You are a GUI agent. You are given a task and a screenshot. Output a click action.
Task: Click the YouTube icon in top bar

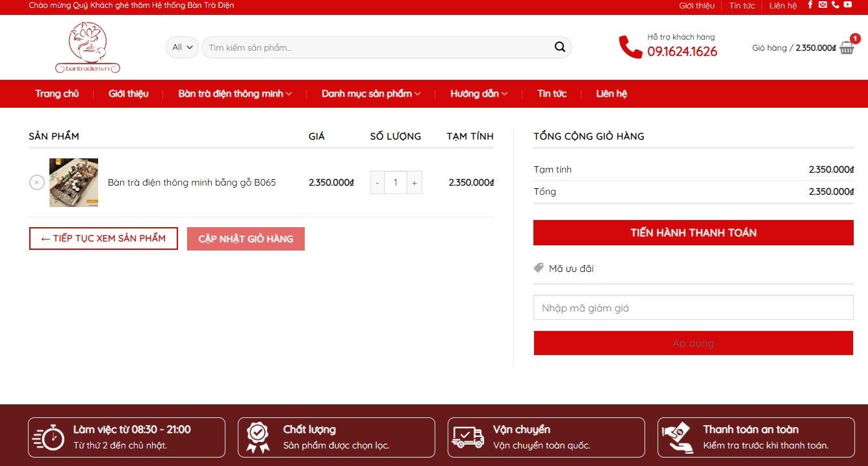[x=848, y=5]
